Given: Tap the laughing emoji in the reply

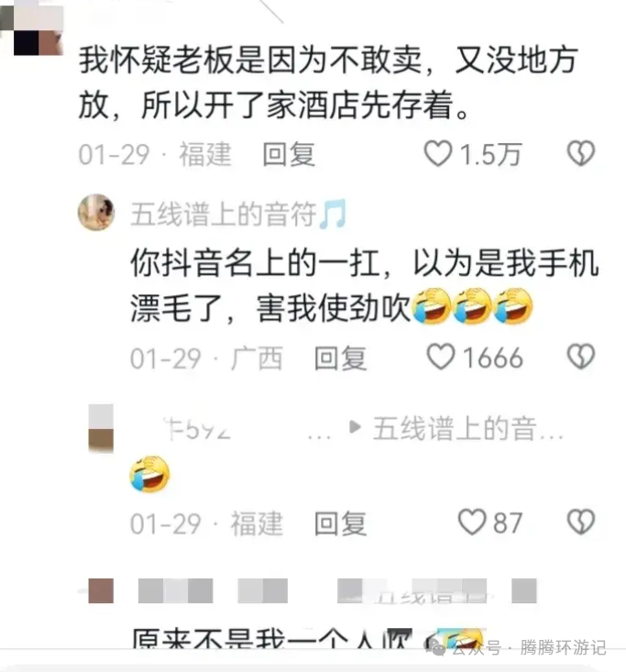Looking at the screenshot, I should point(149,474).
